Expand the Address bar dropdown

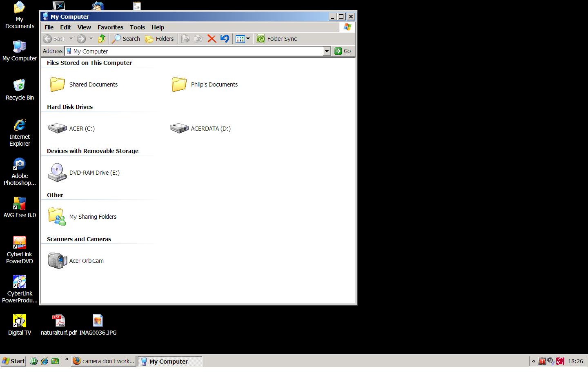click(x=327, y=51)
